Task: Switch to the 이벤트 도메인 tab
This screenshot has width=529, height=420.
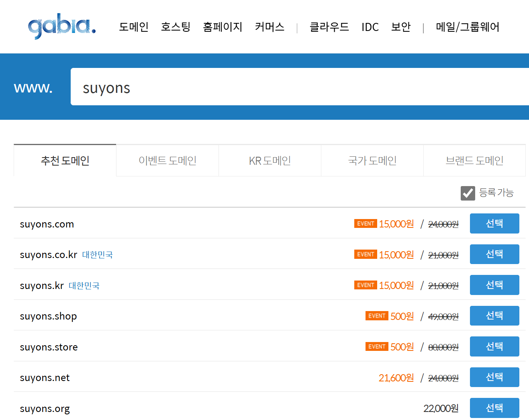Action: point(167,160)
